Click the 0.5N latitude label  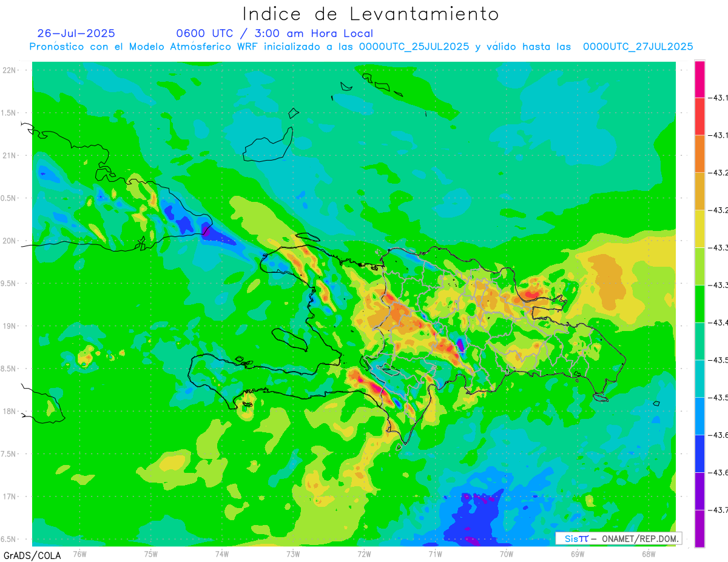pos(8,198)
